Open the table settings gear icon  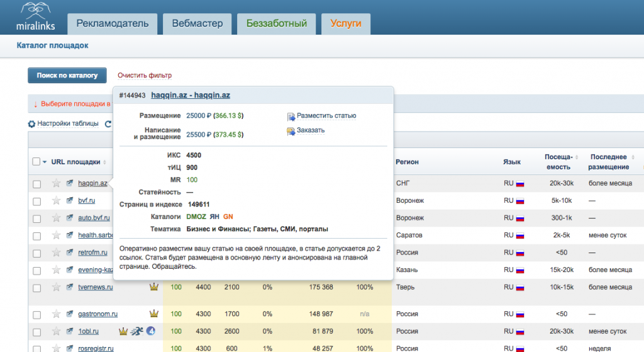(x=31, y=124)
